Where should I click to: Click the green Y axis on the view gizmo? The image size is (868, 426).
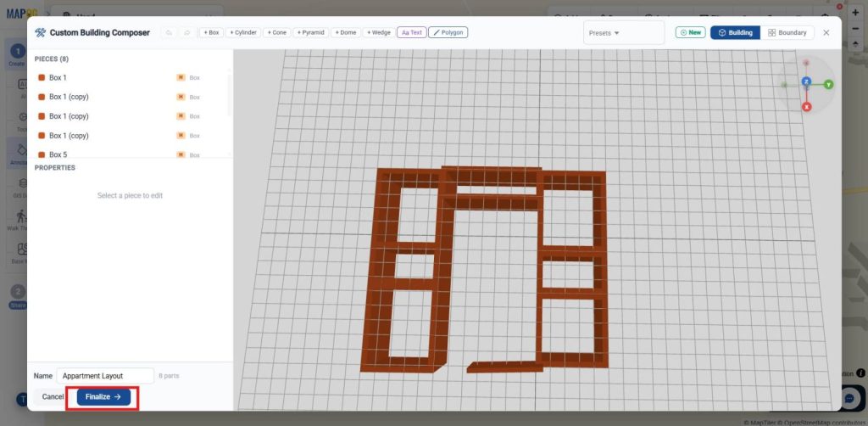pyautogui.click(x=828, y=84)
